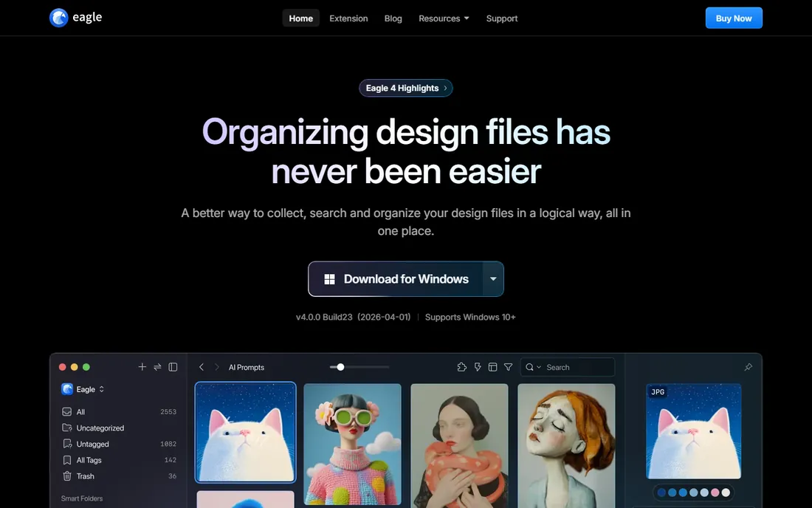Expand the Resources dropdown menu
The width and height of the screenshot is (812, 508).
pos(444,18)
